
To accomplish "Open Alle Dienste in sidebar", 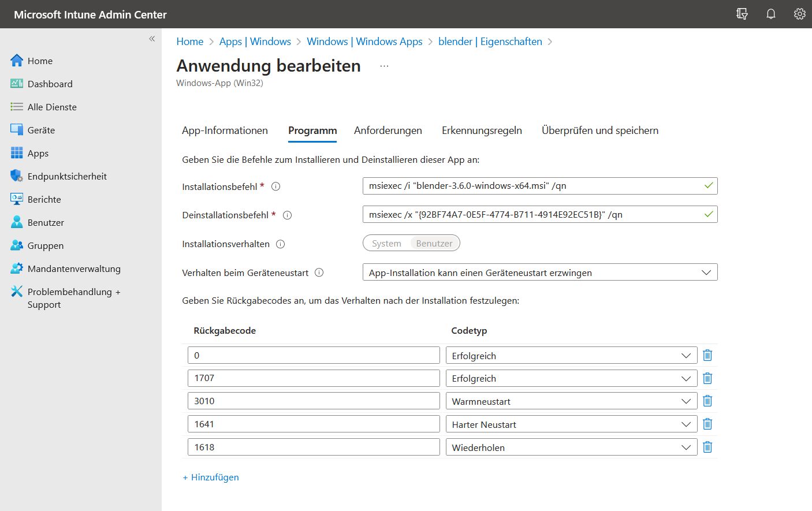I will click(x=52, y=107).
